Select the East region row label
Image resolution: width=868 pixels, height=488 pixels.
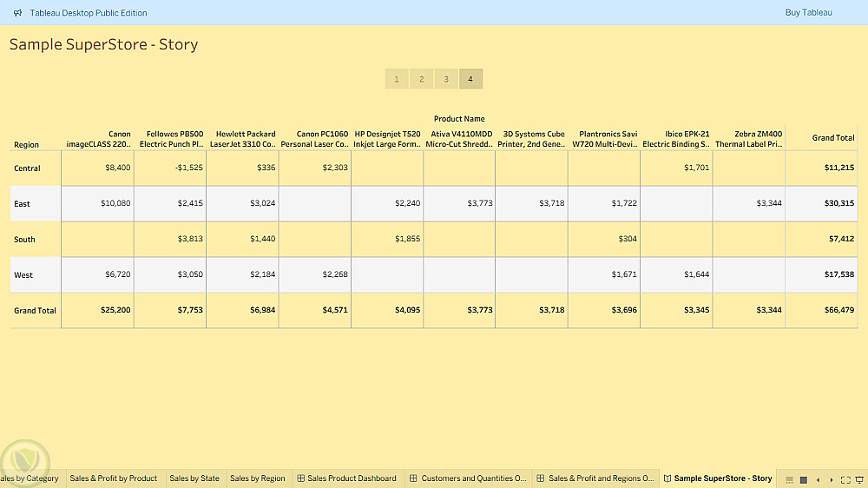[23, 204]
